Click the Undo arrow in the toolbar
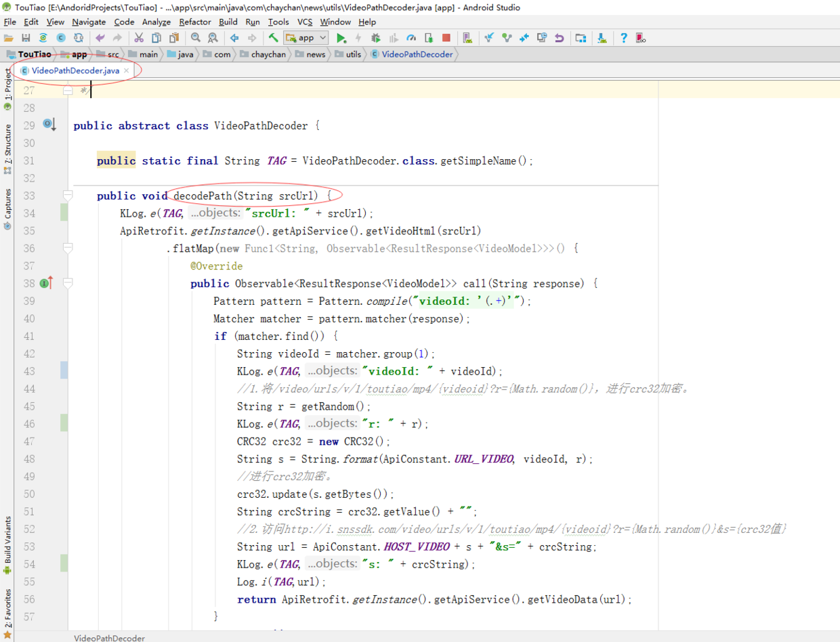The image size is (840, 642). (100, 38)
